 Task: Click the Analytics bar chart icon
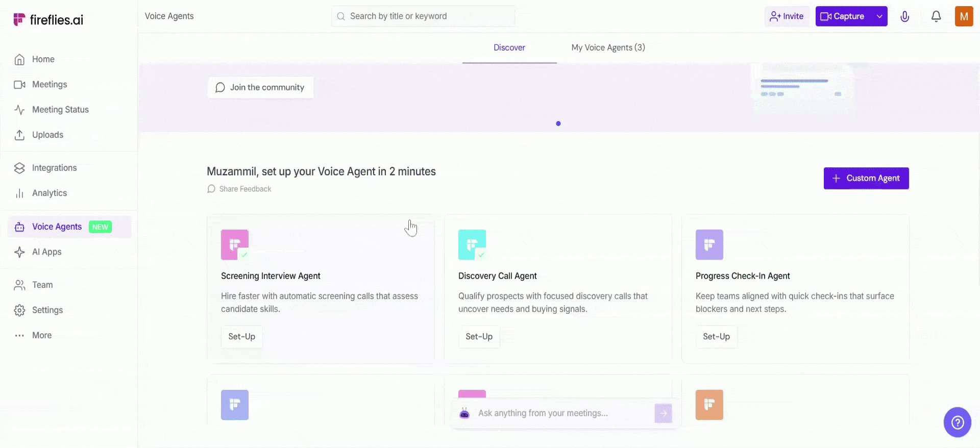pyautogui.click(x=19, y=193)
